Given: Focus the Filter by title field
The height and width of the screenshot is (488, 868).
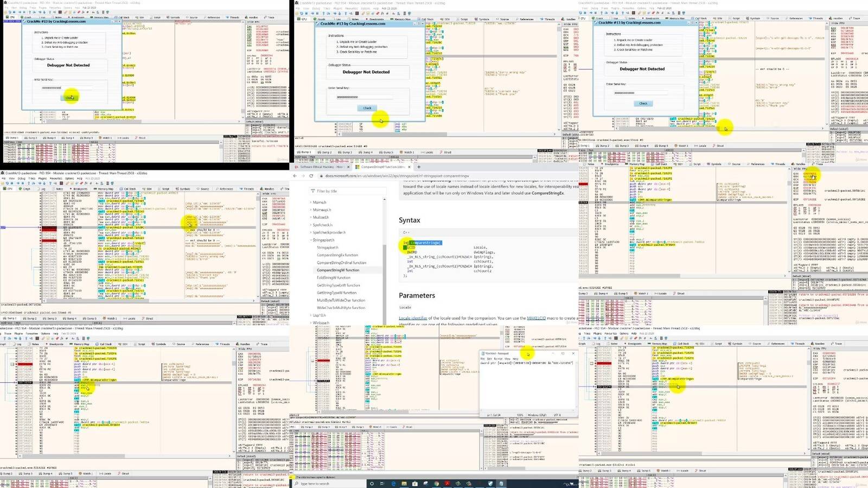Looking at the screenshot, I should point(347,191).
